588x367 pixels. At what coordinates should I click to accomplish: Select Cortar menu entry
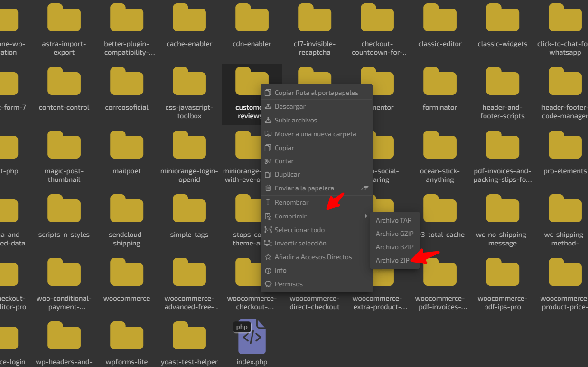(317, 161)
